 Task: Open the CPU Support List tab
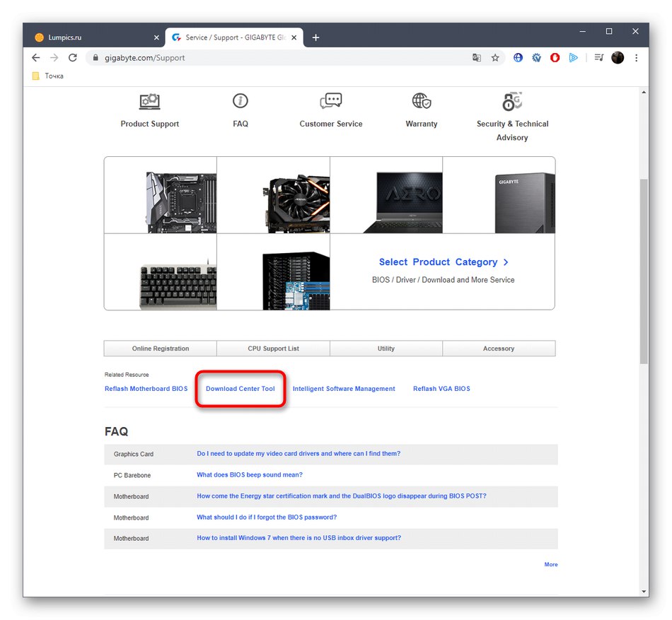[x=274, y=349]
